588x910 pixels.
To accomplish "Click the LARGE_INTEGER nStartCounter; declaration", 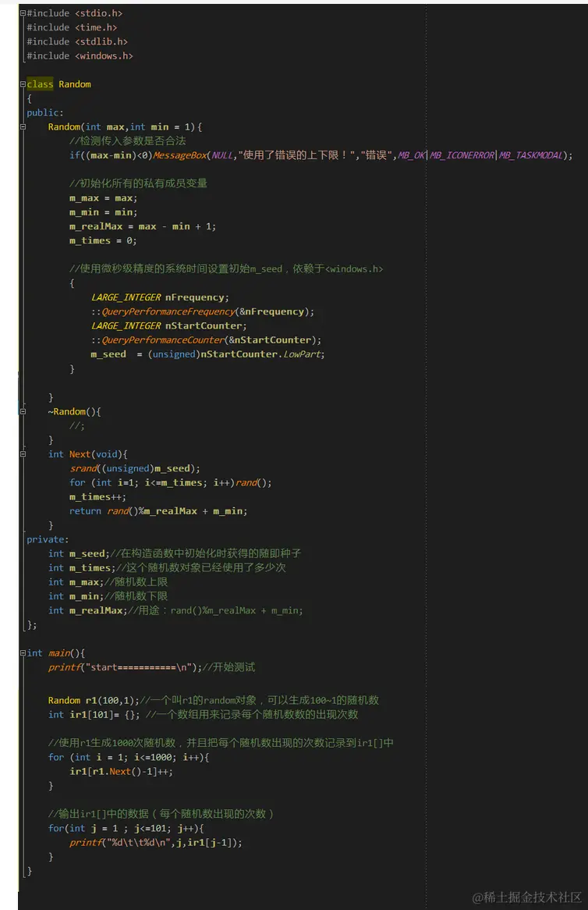I will tap(168, 325).
